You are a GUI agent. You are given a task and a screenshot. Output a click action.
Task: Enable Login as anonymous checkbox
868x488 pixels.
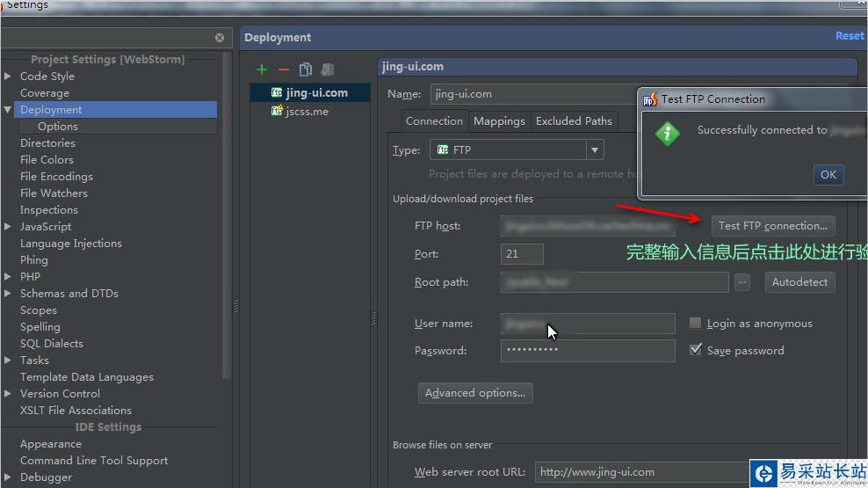695,323
